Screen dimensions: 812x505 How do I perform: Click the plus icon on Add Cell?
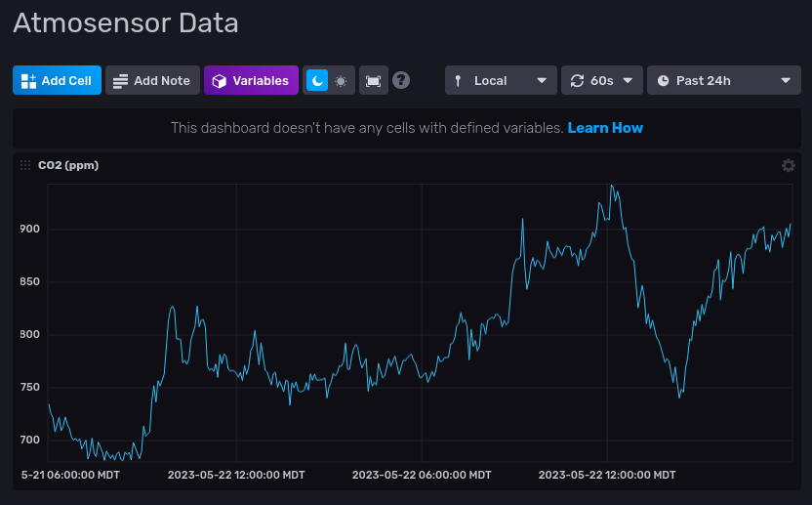[x=28, y=80]
